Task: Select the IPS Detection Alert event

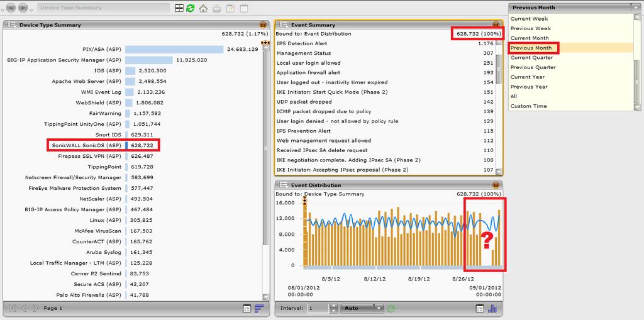Action: coord(386,43)
